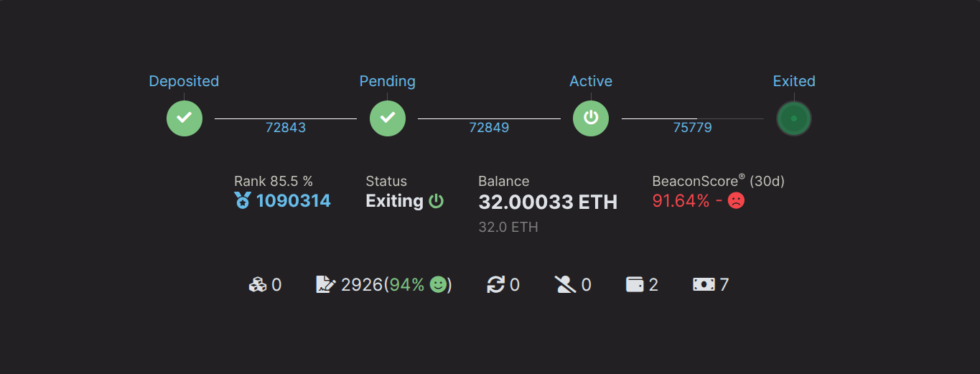
Task: Click the rank number 1090314
Action: [x=293, y=201]
